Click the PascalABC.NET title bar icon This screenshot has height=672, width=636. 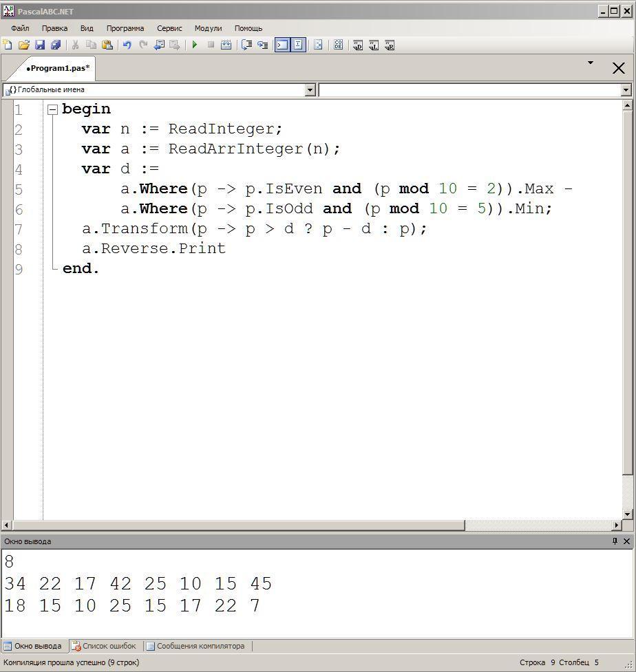pos(8,11)
